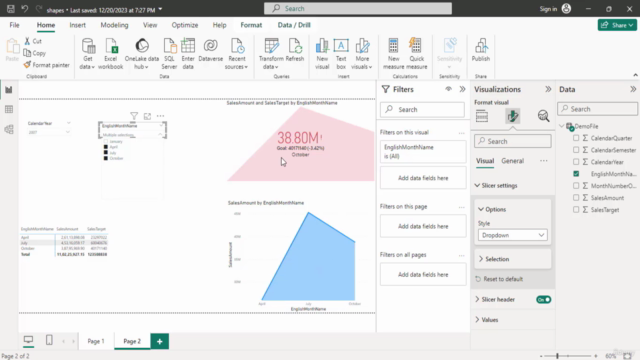The width and height of the screenshot is (640, 360).
Task: Open slicer focus mode
Action: [x=147, y=116]
